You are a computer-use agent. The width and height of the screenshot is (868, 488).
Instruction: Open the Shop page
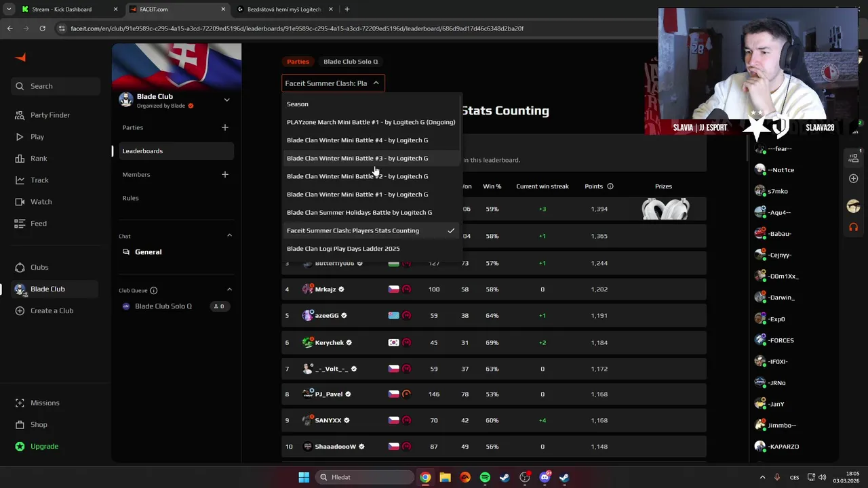tap(39, 424)
